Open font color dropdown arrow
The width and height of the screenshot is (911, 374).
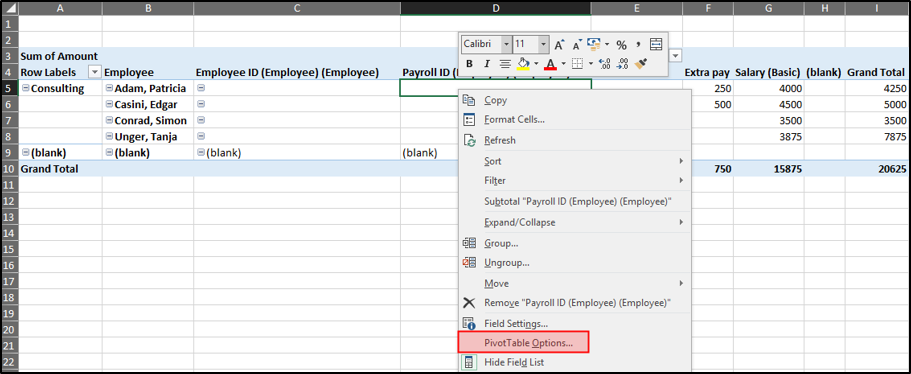click(563, 64)
